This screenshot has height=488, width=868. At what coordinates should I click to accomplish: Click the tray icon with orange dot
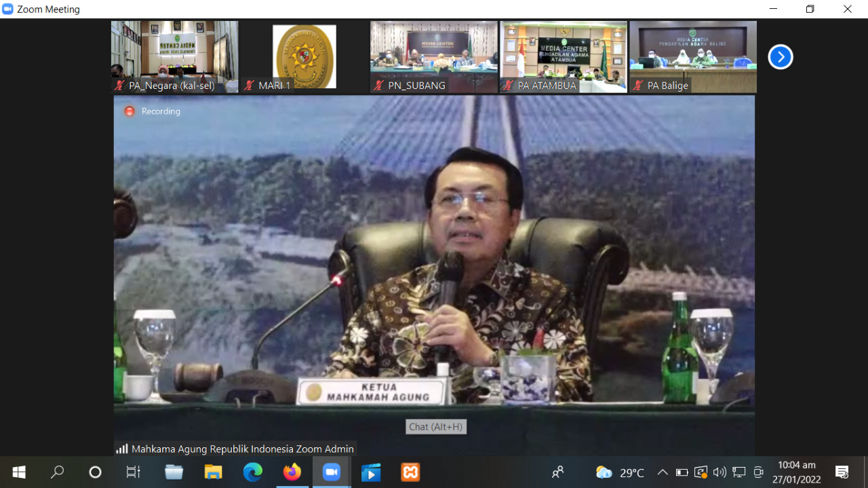tap(701, 472)
